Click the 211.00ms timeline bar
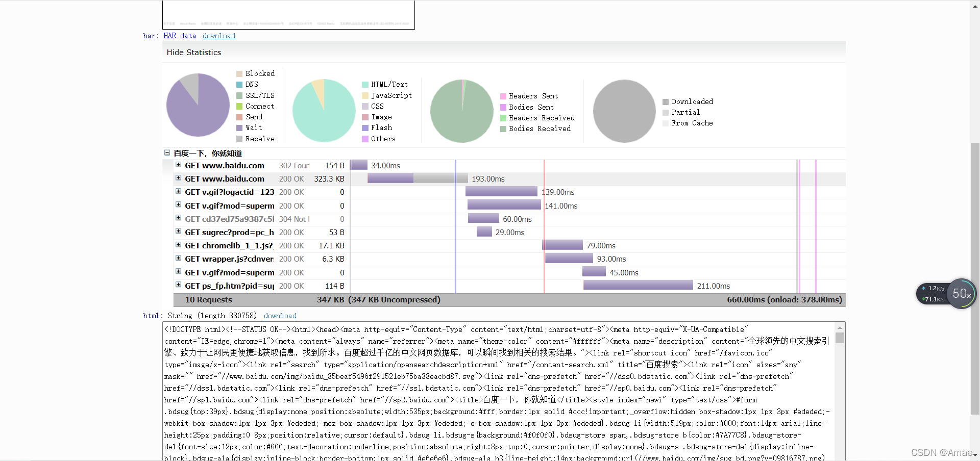The image size is (980, 461). [638, 285]
